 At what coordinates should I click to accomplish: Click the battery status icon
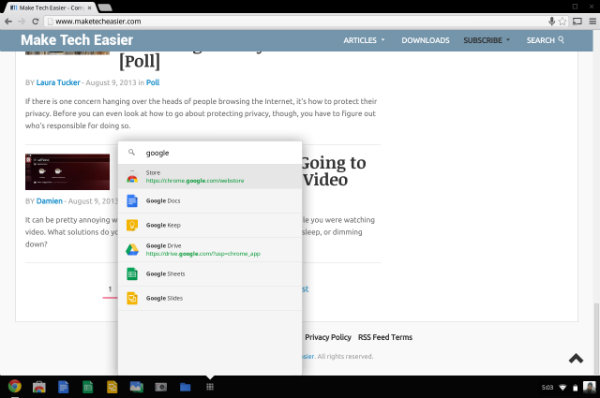pos(575,388)
